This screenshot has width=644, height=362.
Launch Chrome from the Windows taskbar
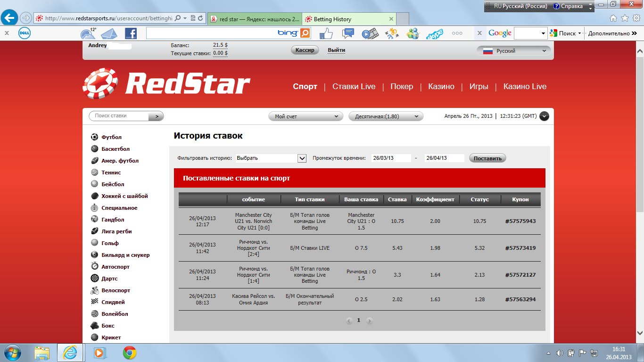pyautogui.click(x=130, y=353)
